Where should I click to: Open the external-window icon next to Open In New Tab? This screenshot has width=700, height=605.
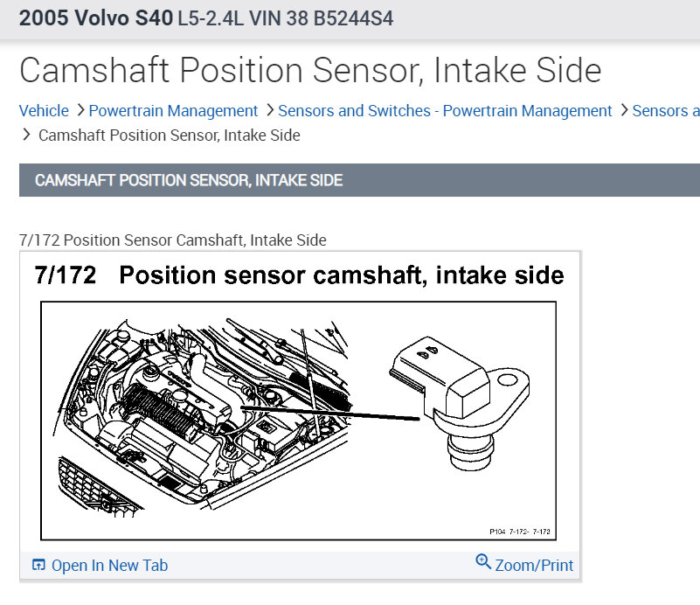38,565
